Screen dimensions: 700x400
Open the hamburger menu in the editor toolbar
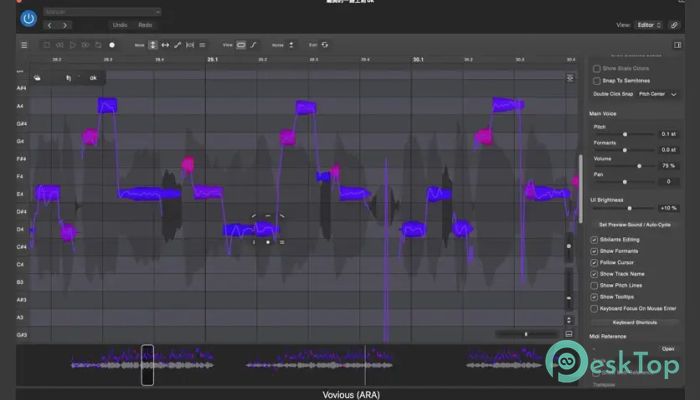24,45
